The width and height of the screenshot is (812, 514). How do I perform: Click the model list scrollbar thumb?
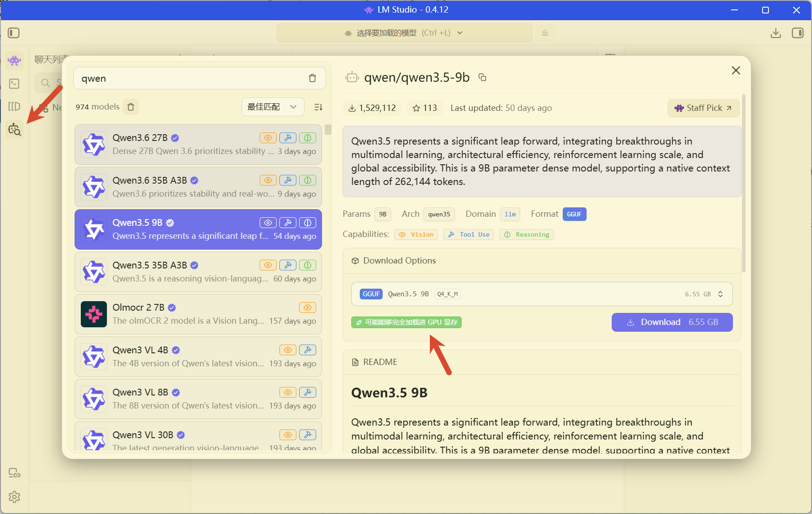click(x=328, y=129)
